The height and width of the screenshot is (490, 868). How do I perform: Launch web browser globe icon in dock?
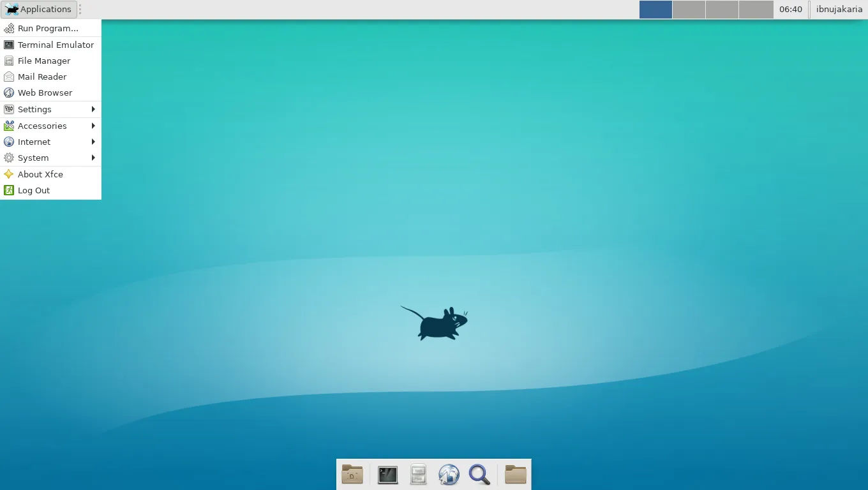pos(449,475)
